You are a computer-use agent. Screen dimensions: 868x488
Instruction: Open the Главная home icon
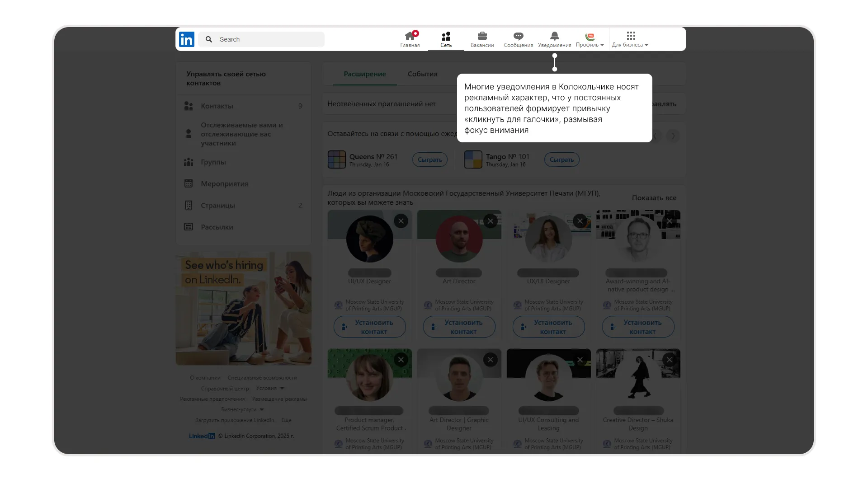(410, 37)
